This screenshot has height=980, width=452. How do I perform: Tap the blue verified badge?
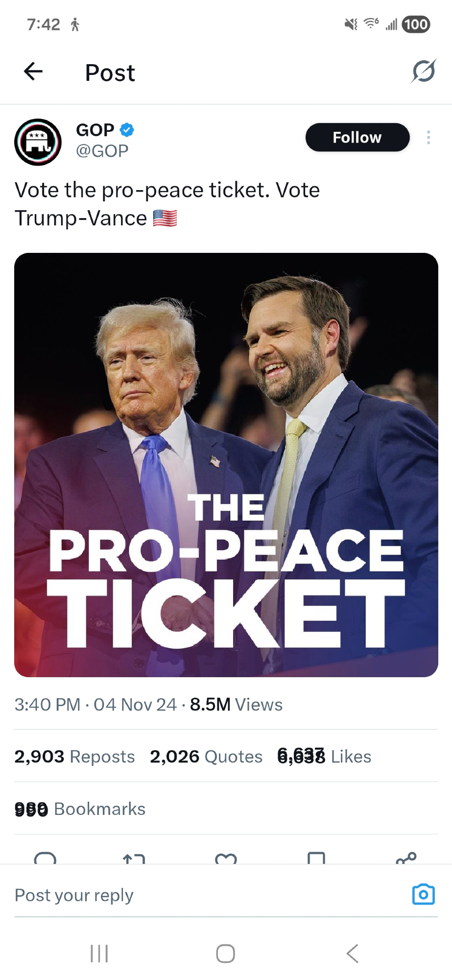click(127, 130)
